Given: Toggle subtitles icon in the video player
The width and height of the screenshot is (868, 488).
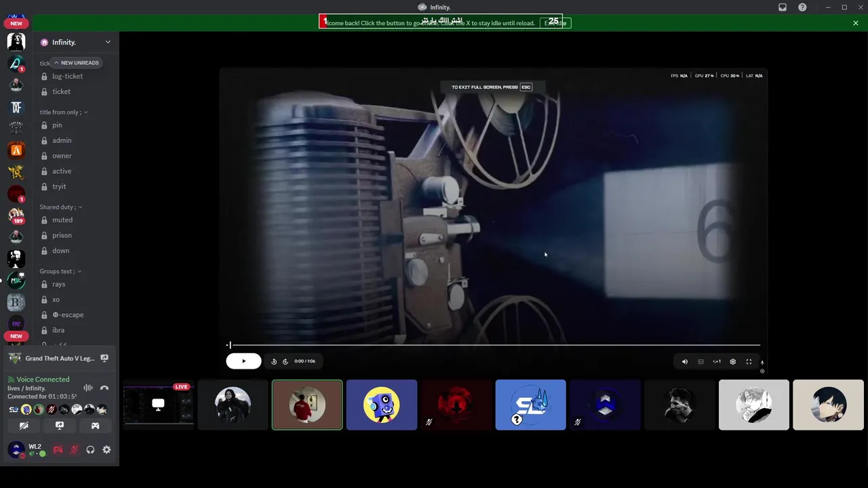Looking at the screenshot, I should (701, 362).
